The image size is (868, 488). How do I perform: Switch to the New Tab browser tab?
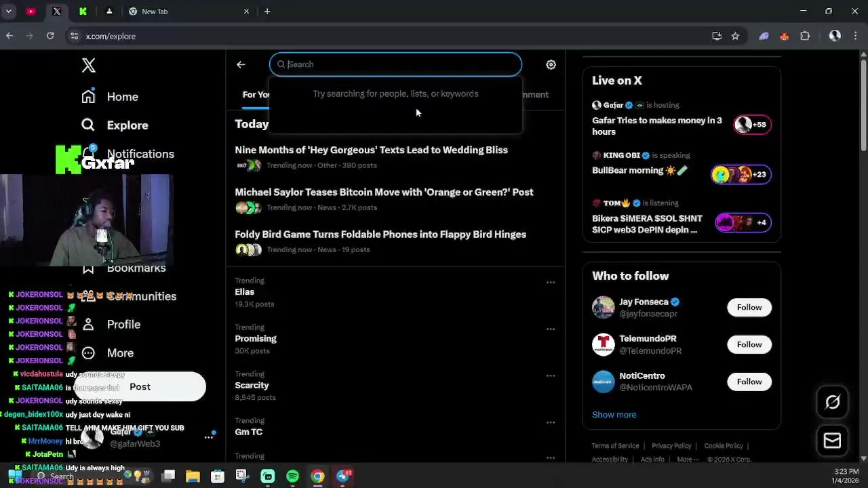tap(183, 12)
